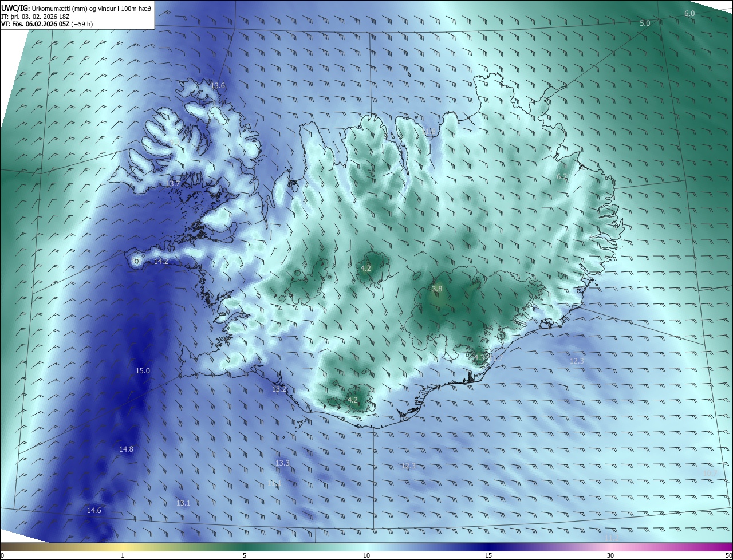Viewport: 733px width, 560px height.
Task: Click the 4.2 value on the central Hofsjökull glacier
Action: (366, 269)
